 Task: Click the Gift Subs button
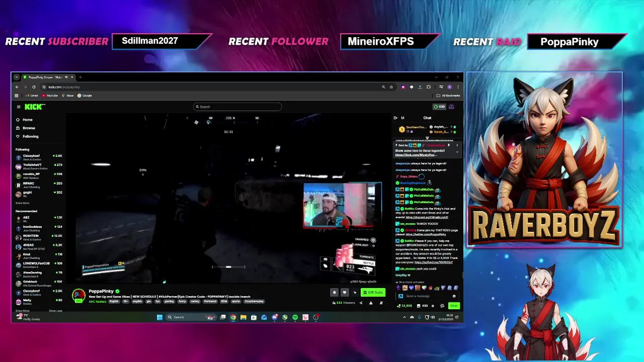[x=373, y=292]
